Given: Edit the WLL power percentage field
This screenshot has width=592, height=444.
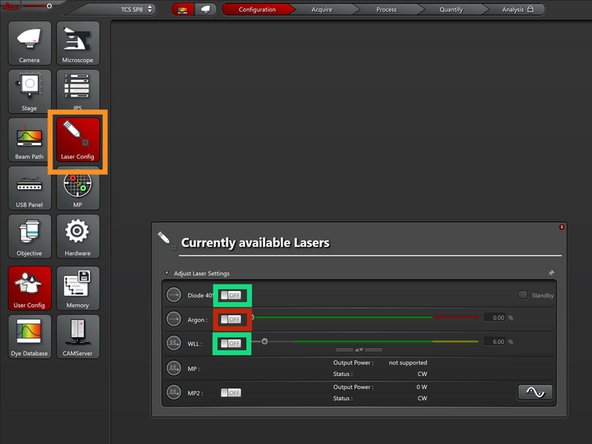Looking at the screenshot, I should pyautogui.click(x=495, y=342).
